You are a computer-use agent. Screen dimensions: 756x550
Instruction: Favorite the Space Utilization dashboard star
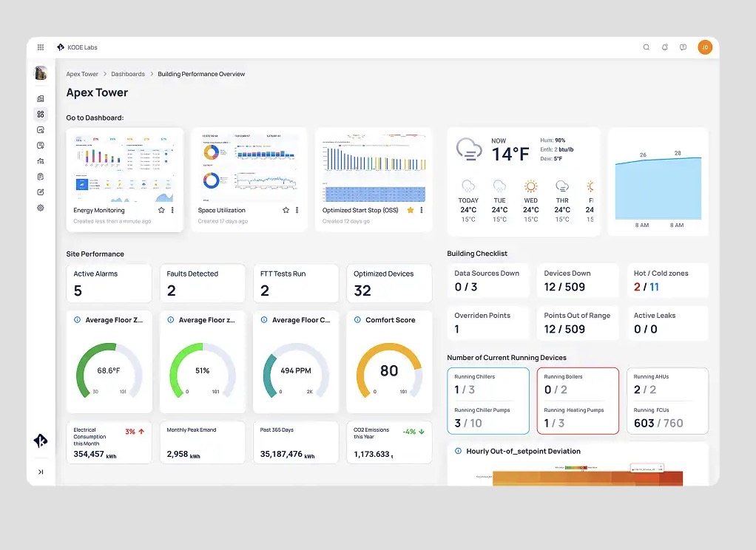coord(286,210)
